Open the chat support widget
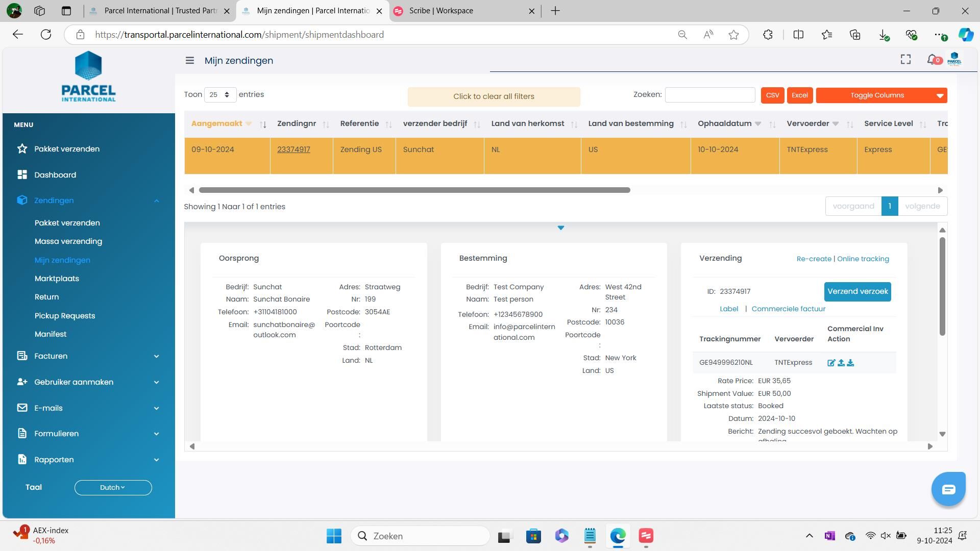Image resolution: width=980 pixels, height=551 pixels. [948, 489]
